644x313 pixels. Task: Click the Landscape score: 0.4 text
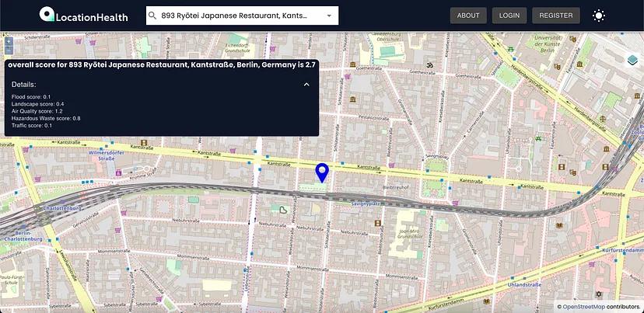pos(38,104)
